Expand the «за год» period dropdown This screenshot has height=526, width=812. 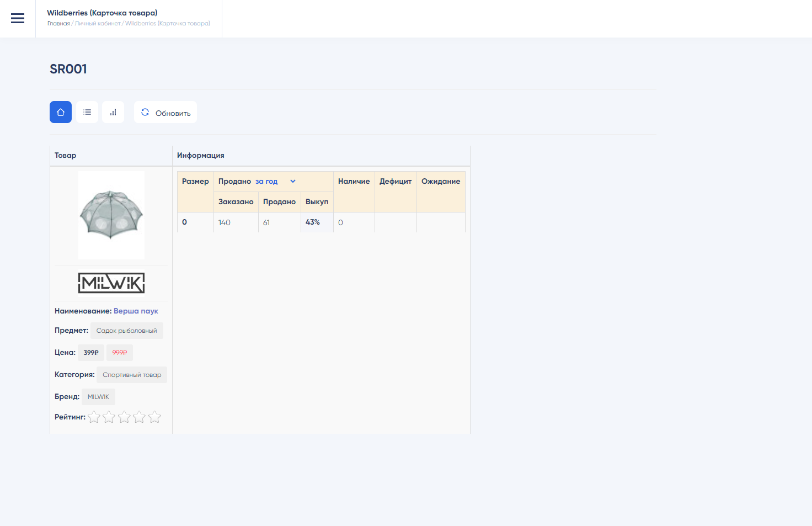point(275,181)
